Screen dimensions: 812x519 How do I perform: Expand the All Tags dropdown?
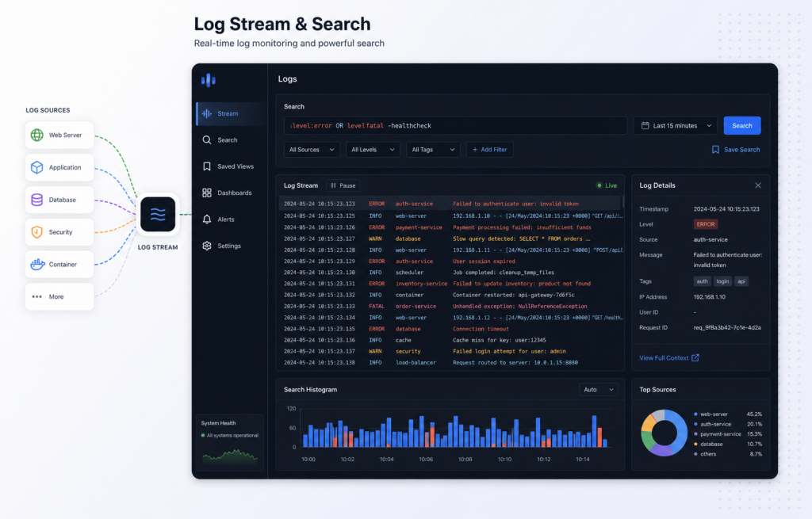pos(433,150)
